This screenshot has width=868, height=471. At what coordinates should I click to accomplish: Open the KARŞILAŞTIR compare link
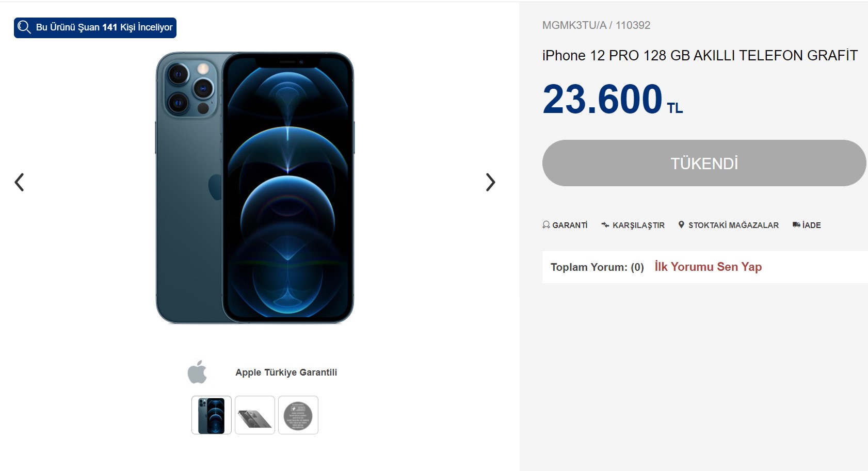tap(638, 225)
